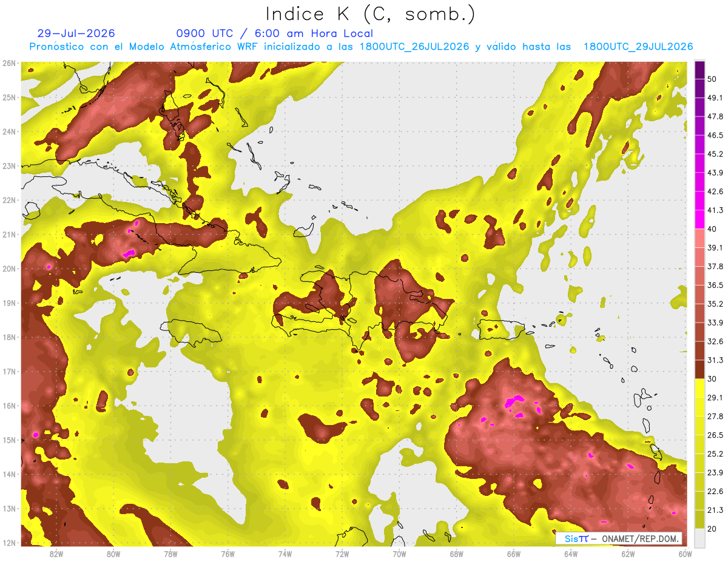This screenshot has height=562, width=728.
Task: Click the dark purple legend swatch above 50
Action: coord(699,70)
